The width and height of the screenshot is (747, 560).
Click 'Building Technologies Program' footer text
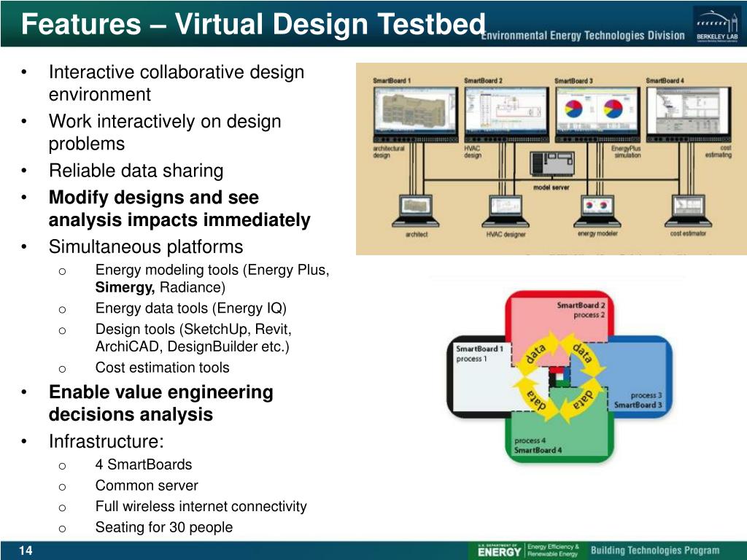[x=655, y=551]
